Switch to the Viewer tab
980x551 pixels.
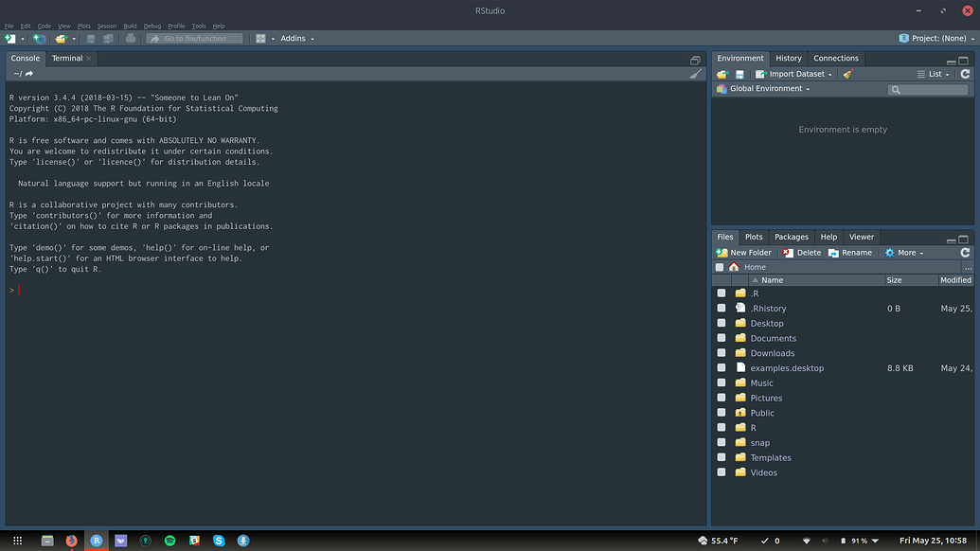[x=862, y=237]
